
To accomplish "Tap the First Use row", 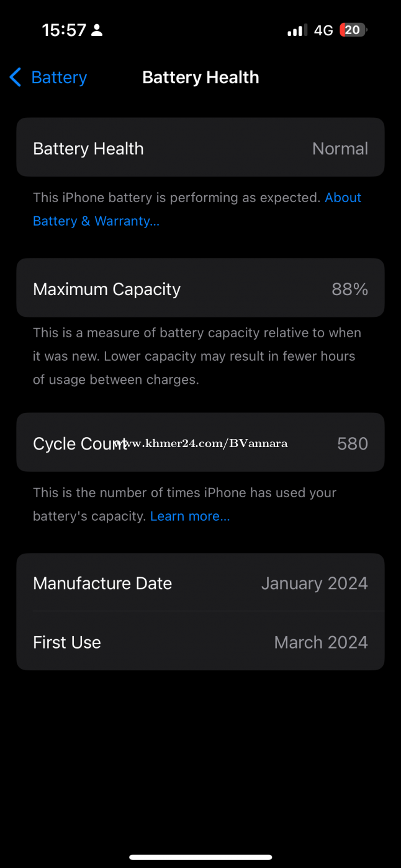I will click(200, 642).
